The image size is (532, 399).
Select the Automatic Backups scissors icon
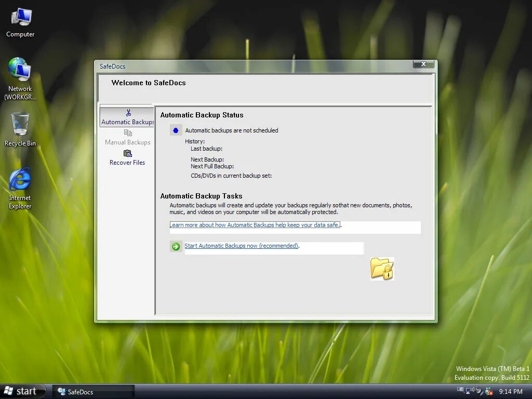pos(128,113)
